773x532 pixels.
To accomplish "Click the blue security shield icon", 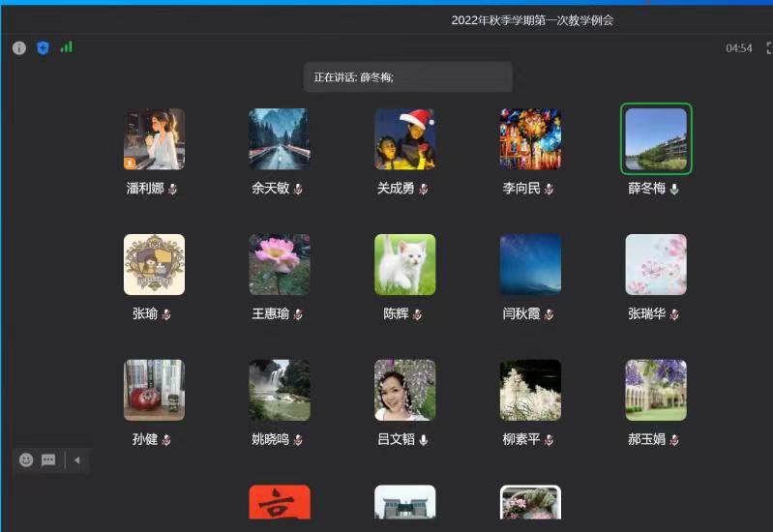I will (43, 47).
